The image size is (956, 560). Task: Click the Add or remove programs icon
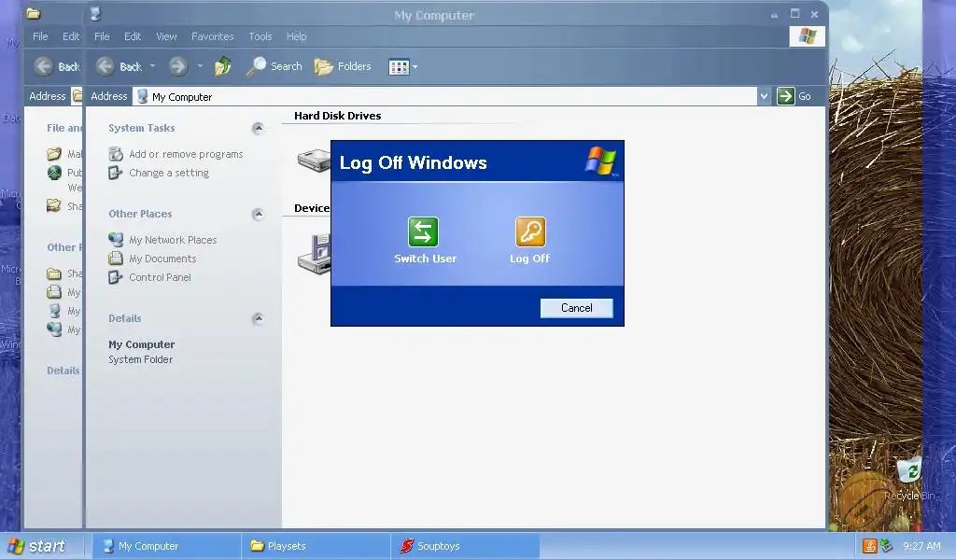point(116,154)
